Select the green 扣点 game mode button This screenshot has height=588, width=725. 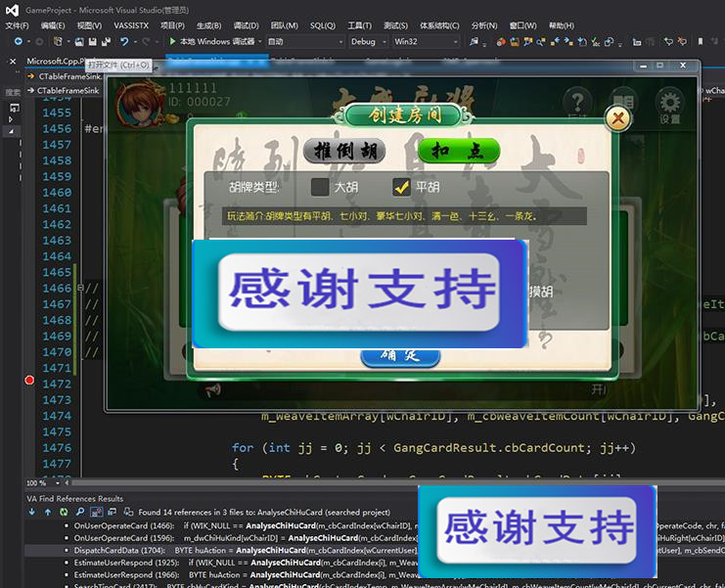459,151
